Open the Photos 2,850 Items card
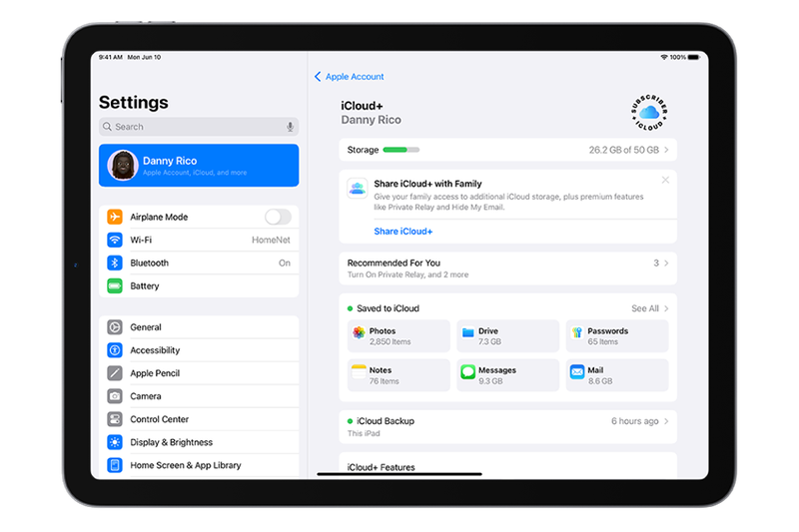 399,336
